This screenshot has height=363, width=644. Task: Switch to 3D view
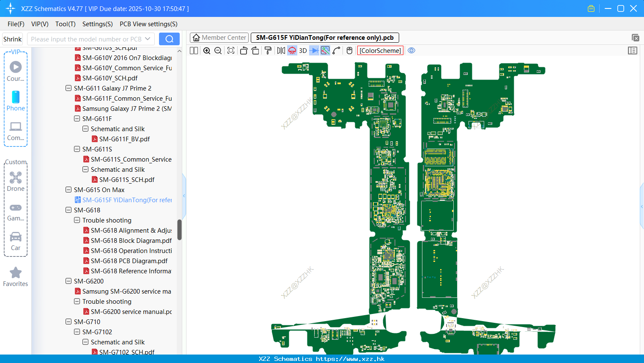point(303,50)
